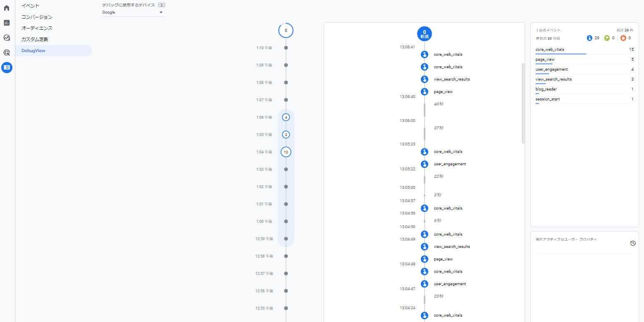Open the Advertising icon in left rail
Screen dimensions: 644x322
7,52
